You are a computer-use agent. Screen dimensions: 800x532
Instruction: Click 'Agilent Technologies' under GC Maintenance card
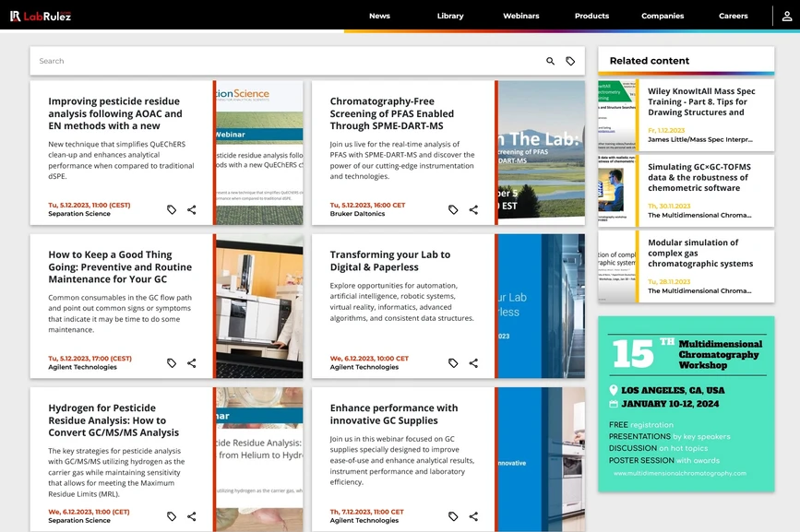click(x=82, y=367)
